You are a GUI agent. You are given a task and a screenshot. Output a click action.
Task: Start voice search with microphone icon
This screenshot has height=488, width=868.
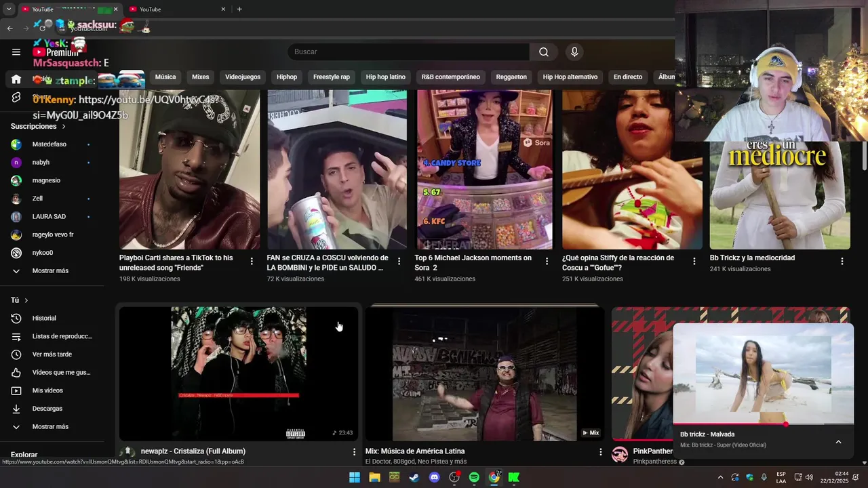click(574, 52)
